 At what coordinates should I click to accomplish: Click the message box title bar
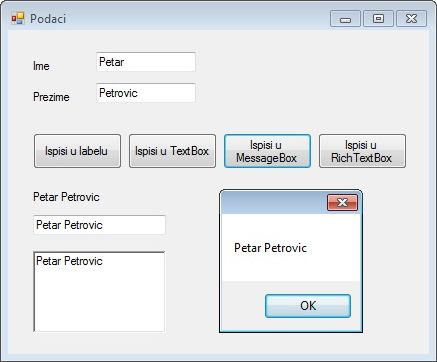coord(273,203)
